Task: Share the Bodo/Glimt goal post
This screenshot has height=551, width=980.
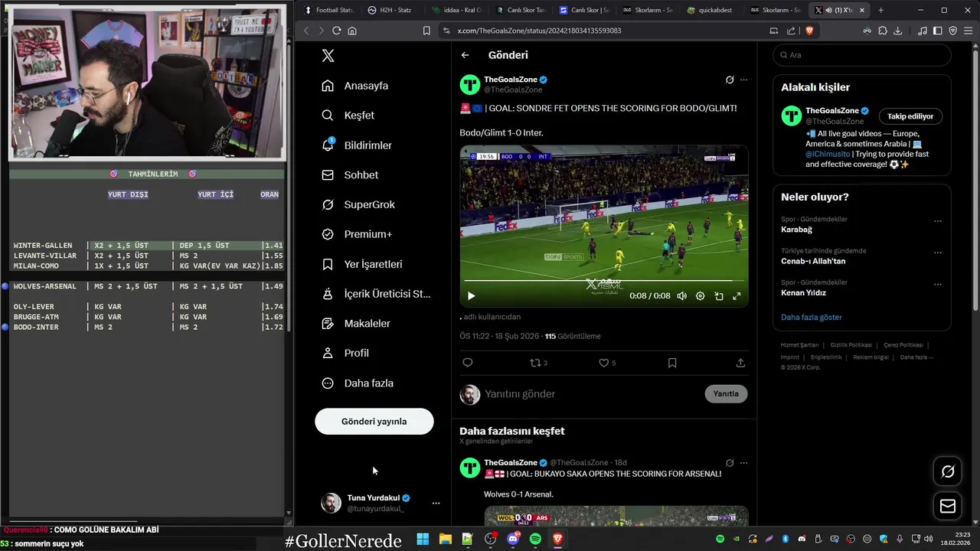Action: pos(740,363)
